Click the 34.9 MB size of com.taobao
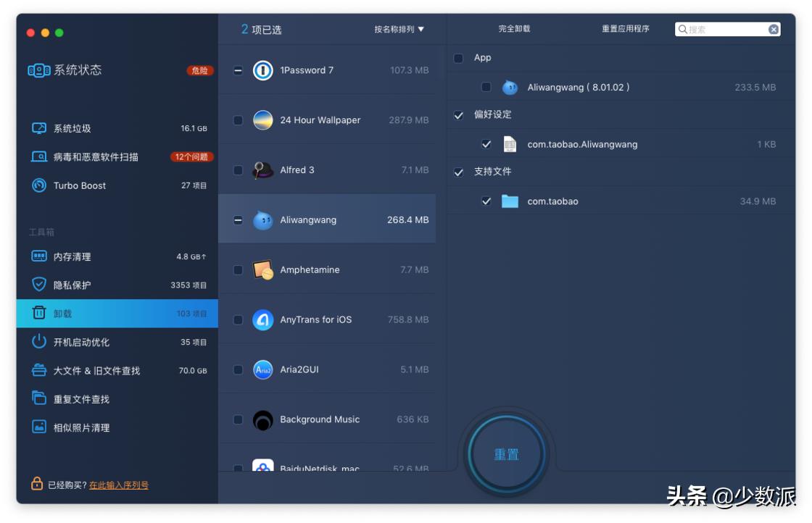The width and height of the screenshot is (812, 523). click(757, 201)
